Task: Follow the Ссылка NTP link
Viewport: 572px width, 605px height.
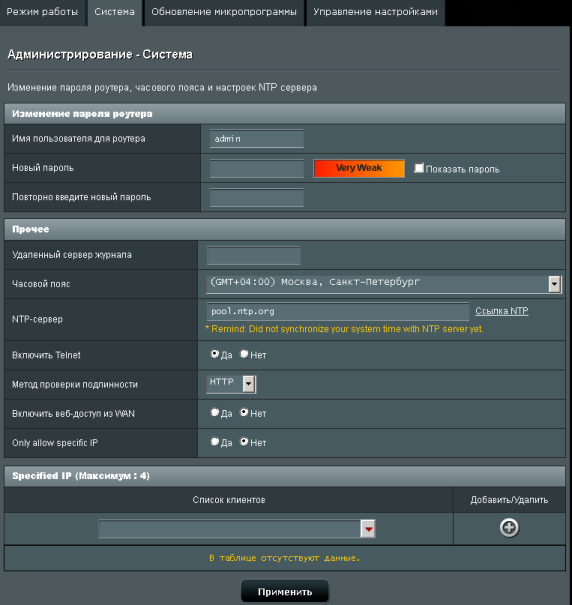Action: tap(501, 311)
